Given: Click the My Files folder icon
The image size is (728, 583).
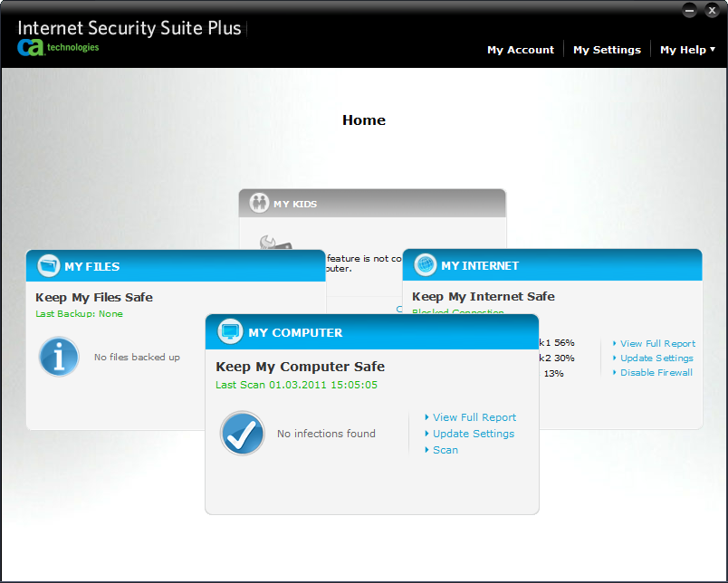Looking at the screenshot, I should click(49, 266).
